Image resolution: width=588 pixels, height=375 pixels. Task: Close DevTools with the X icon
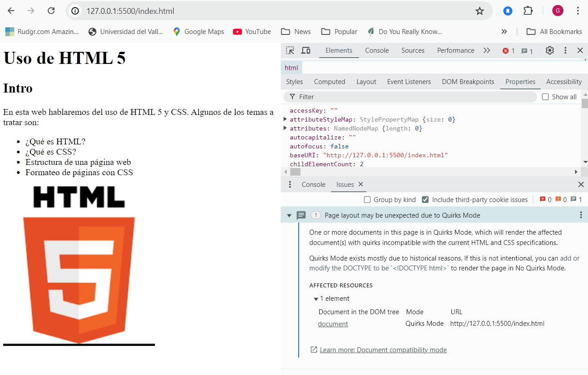pyautogui.click(x=580, y=51)
